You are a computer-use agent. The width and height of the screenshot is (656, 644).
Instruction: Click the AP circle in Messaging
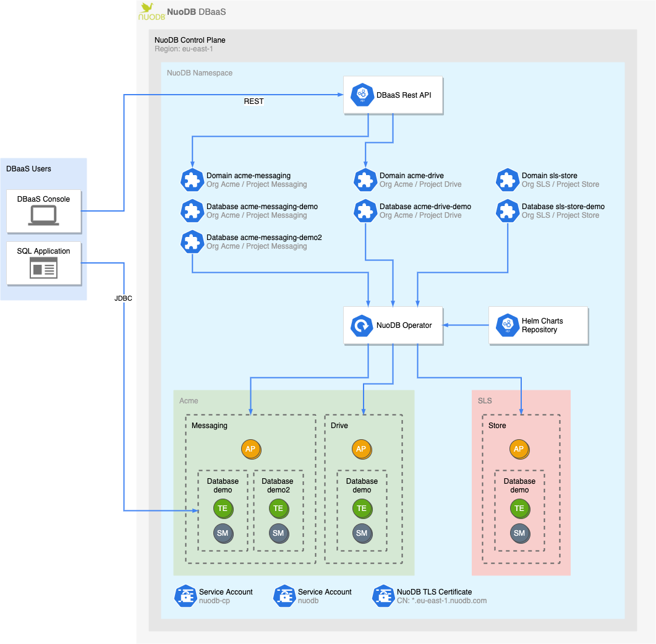pos(251,449)
